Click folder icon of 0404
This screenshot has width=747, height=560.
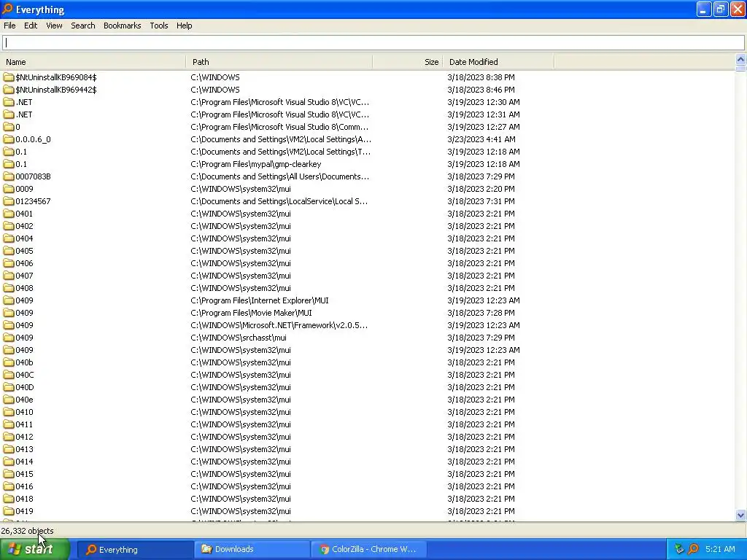tap(9, 238)
